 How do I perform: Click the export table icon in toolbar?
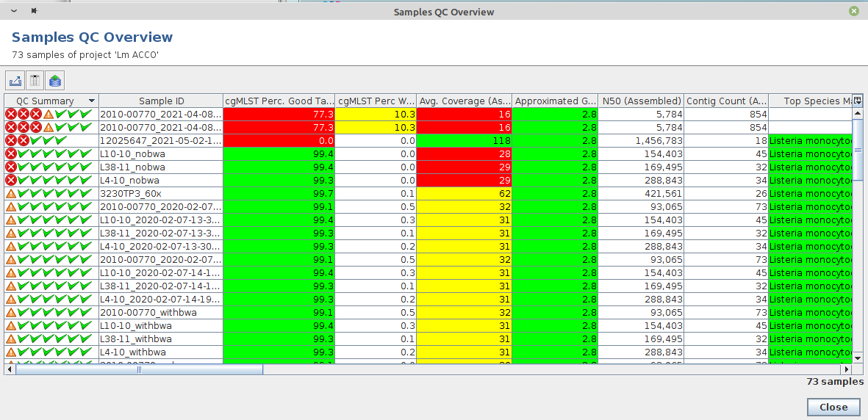pos(15,81)
